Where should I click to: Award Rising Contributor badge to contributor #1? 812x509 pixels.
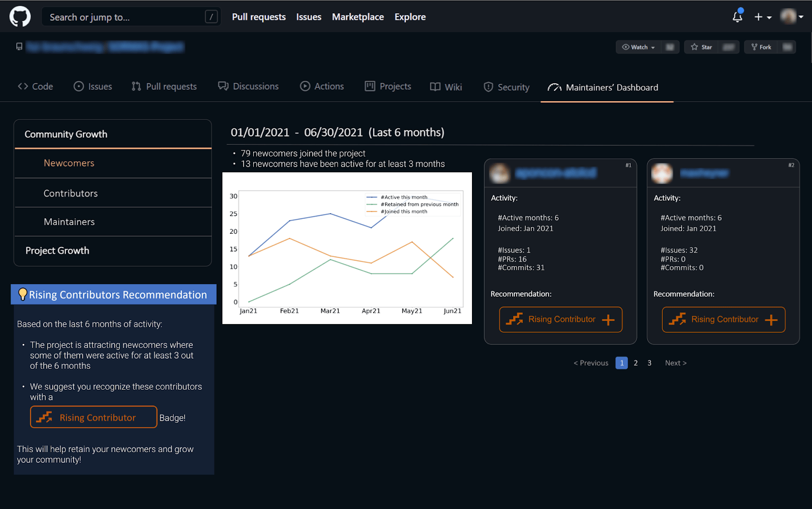[x=561, y=320]
